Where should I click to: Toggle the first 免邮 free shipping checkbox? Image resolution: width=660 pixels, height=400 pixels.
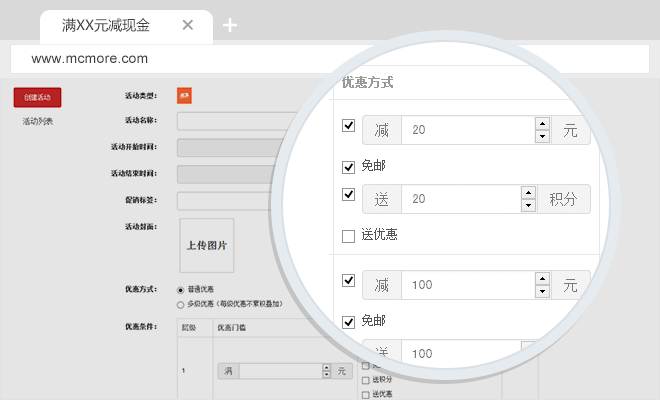pyautogui.click(x=348, y=167)
